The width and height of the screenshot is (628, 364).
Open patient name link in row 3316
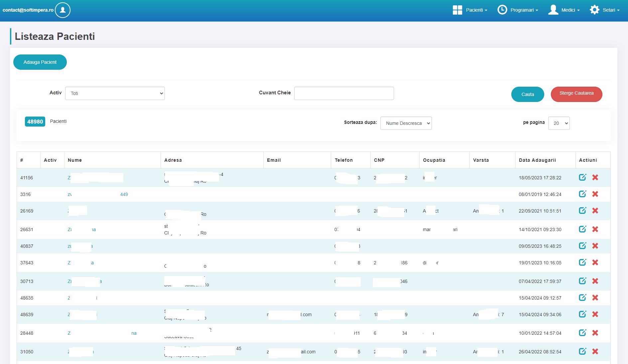point(98,194)
